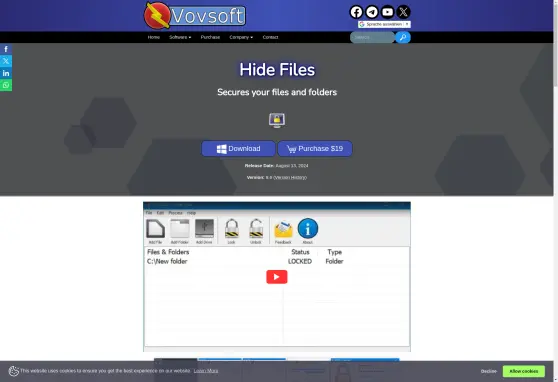Open the Contact menu item
The image size is (558, 382).
coord(270,37)
